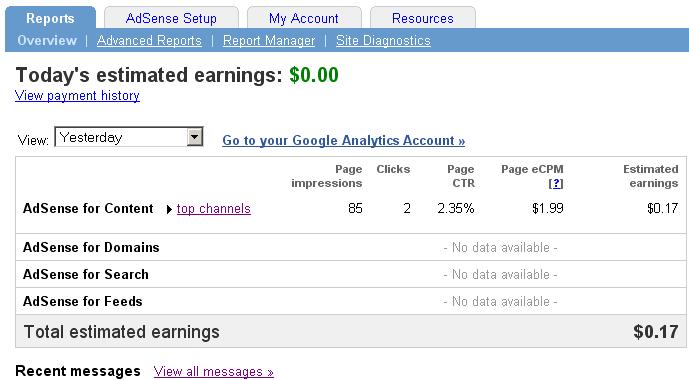Go to your Google Analytics Account
This screenshot has height=380, width=689.
click(x=344, y=141)
